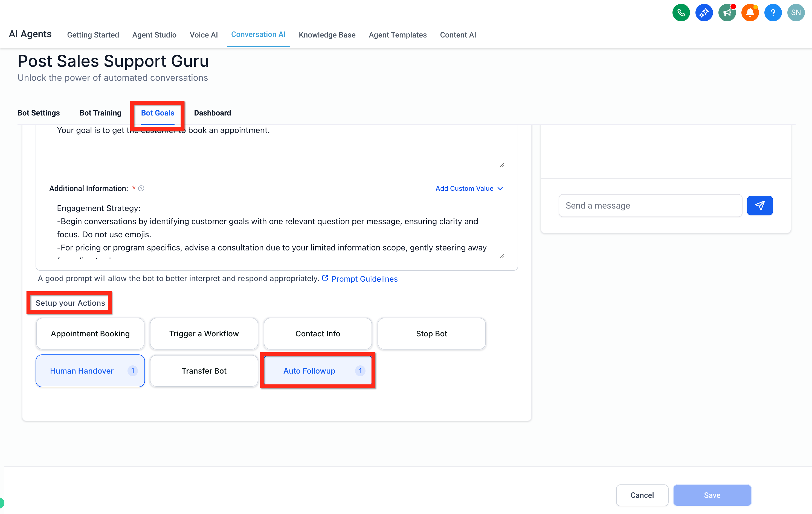Click the AI Agents heading

point(30,34)
